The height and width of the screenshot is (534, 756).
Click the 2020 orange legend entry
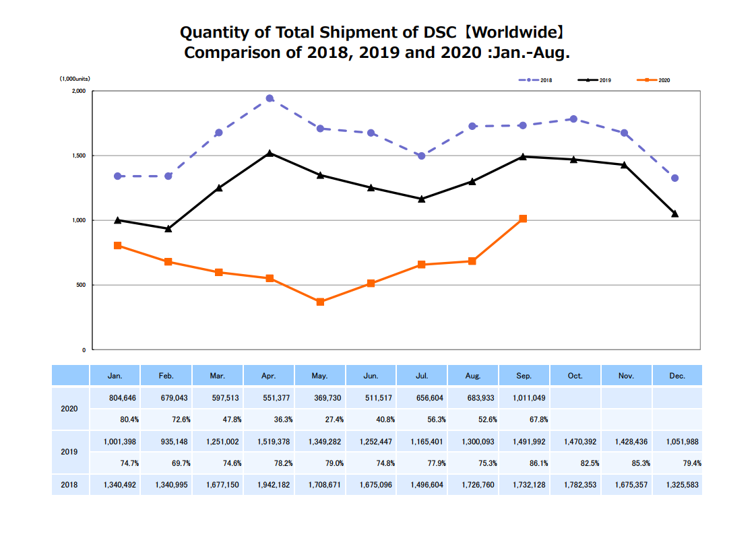tap(652, 80)
